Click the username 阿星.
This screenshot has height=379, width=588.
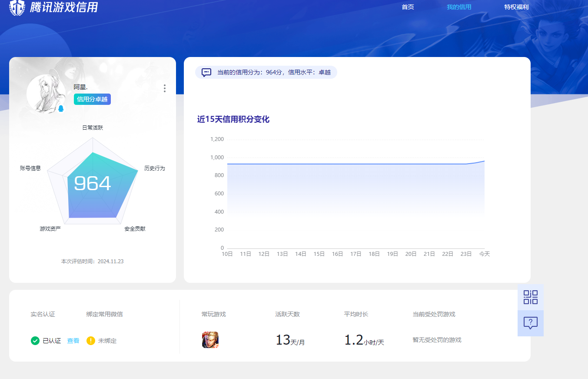[80, 87]
